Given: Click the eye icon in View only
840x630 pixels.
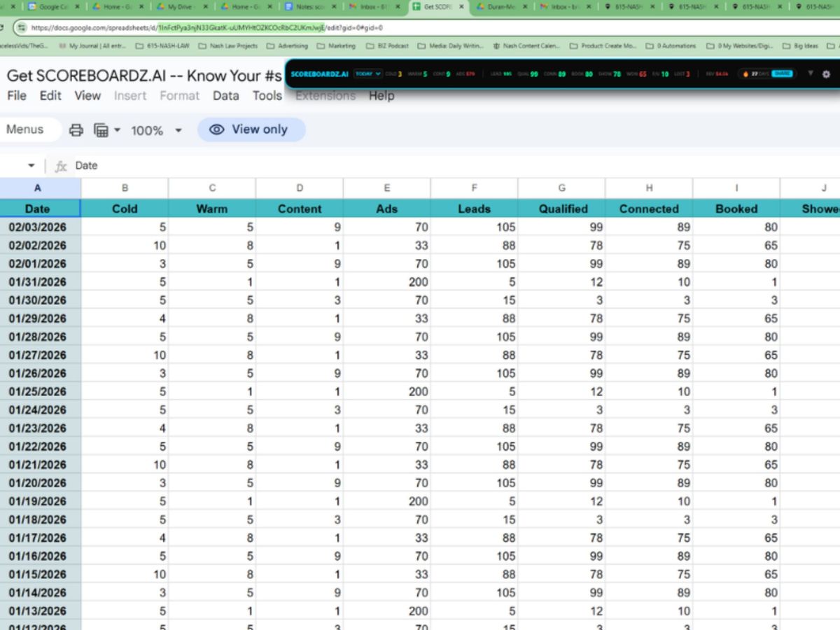Looking at the screenshot, I should (217, 129).
